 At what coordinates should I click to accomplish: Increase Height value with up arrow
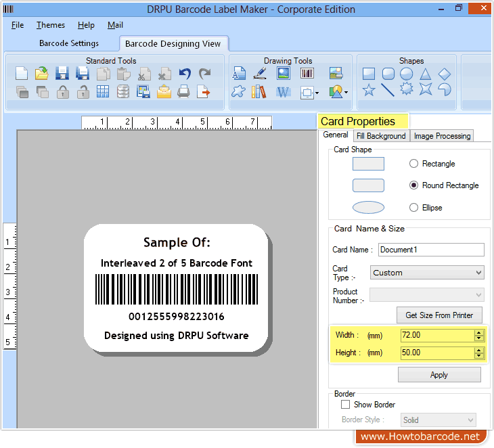click(x=479, y=351)
